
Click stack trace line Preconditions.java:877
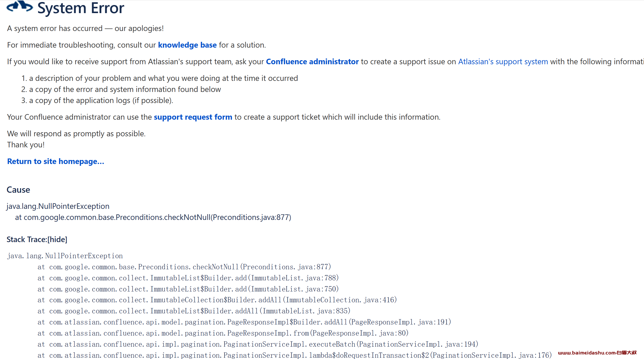coord(184,267)
